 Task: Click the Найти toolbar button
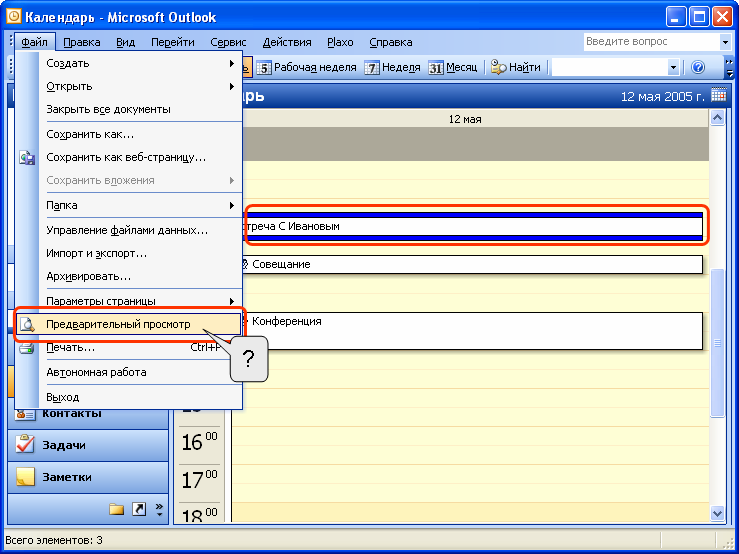tap(516, 67)
